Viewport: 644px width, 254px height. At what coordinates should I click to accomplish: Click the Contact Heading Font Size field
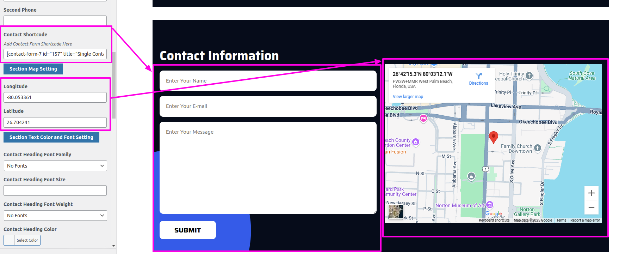pos(55,190)
